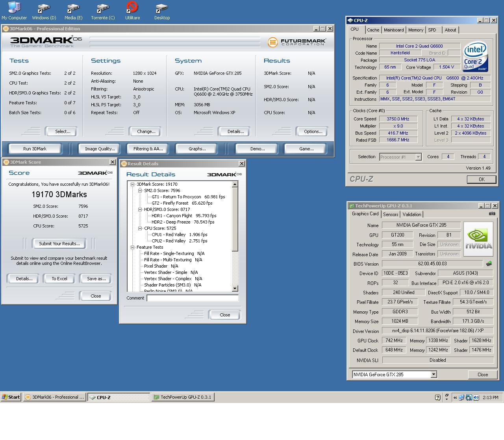Switch to CPU-Z SPD tab
Viewport: 504px width, 440px height.
(432, 30)
